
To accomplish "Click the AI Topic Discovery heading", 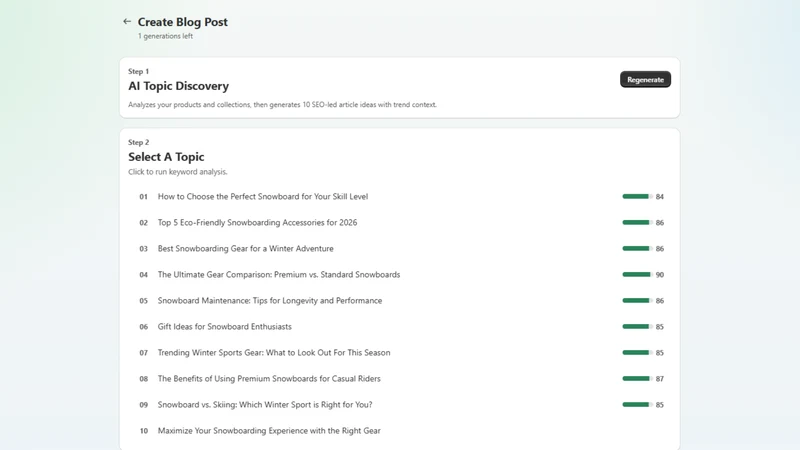I will tap(179, 86).
